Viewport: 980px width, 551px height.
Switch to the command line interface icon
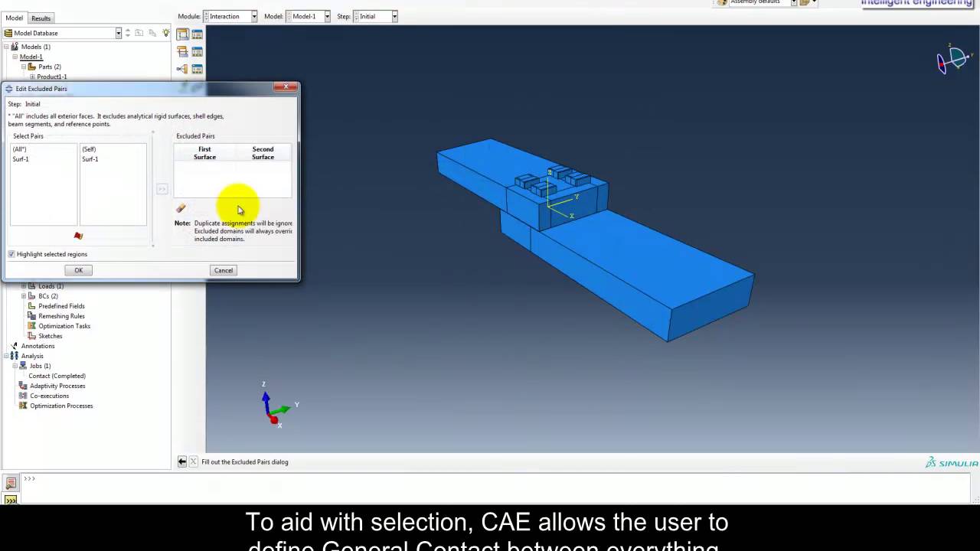(x=11, y=499)
